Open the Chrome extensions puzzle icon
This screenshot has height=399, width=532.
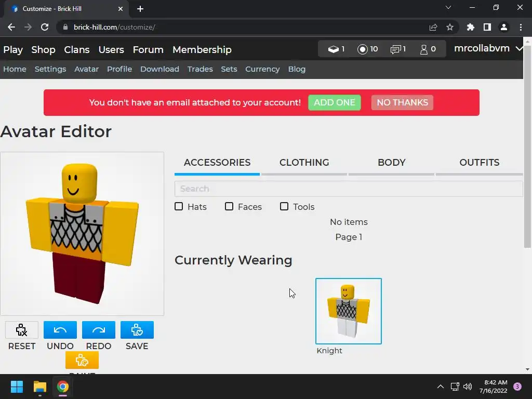(x=470, y=27)
